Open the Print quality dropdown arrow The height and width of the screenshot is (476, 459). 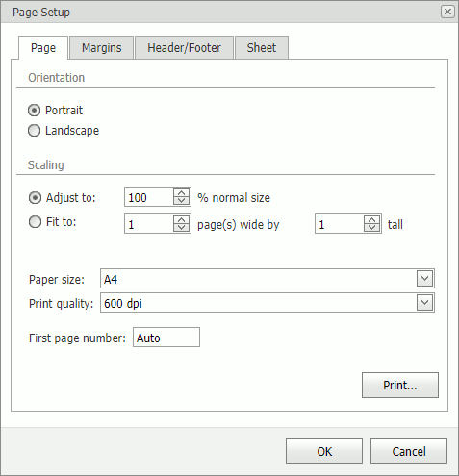424,302
